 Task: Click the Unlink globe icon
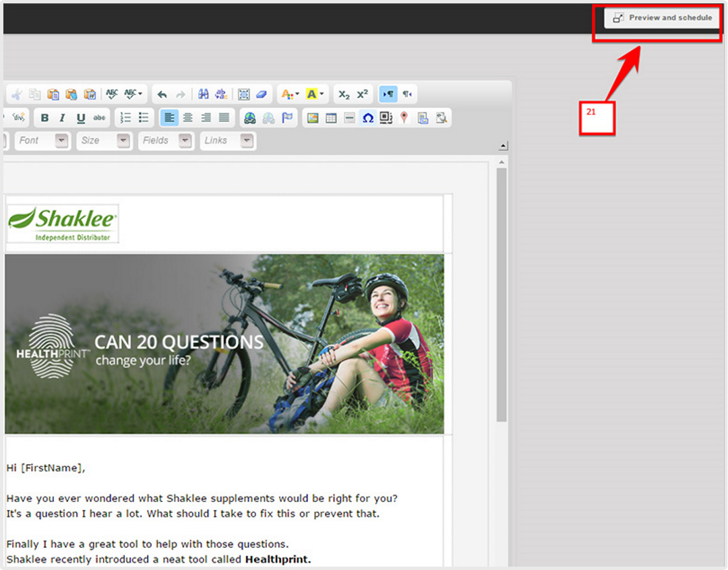[268, 119]
